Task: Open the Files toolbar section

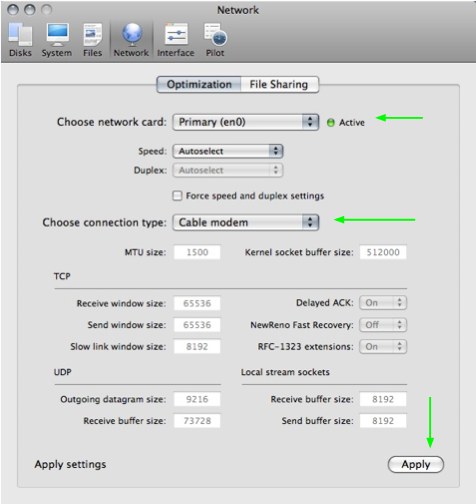Action: click(92, 40)
